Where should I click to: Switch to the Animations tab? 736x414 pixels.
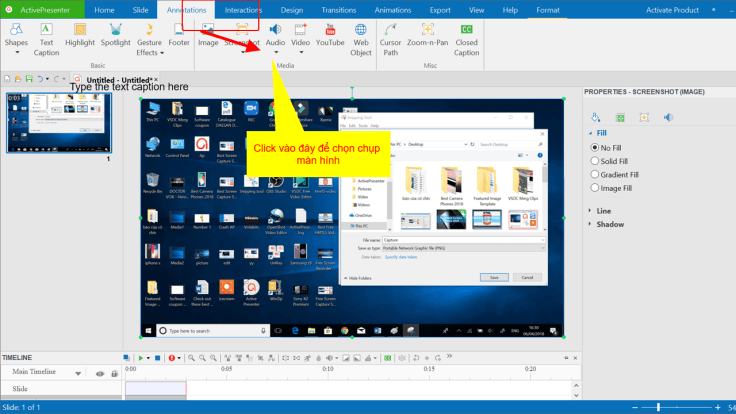click(393, 10)
